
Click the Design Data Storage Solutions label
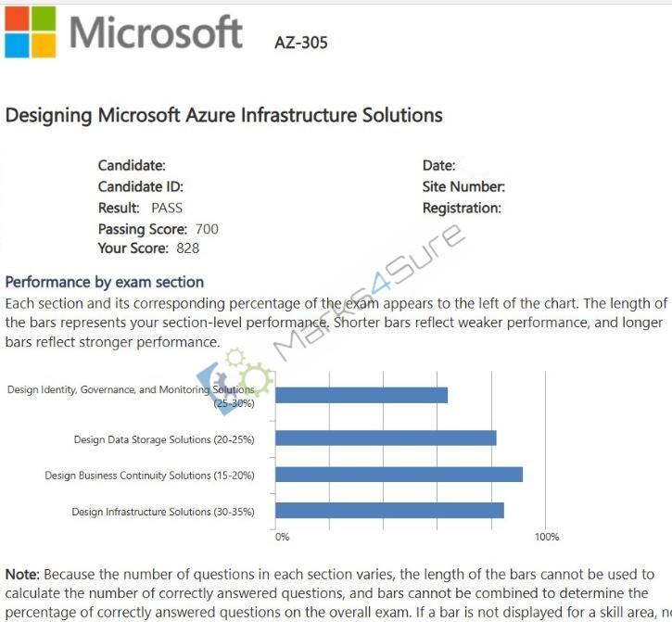(x=164, y=439)
